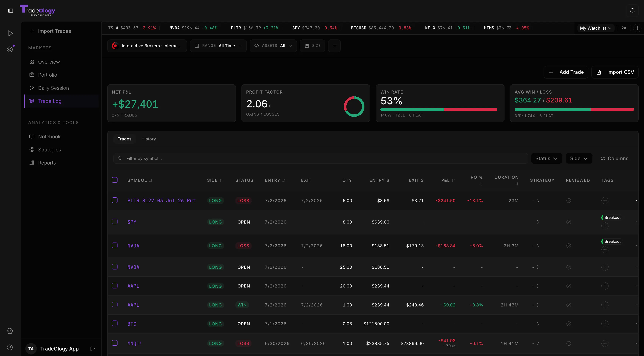The width and height of the screenshot is (644, 356).
Task: Open the Assets All dropdown
Action: (x=273, y=46)
